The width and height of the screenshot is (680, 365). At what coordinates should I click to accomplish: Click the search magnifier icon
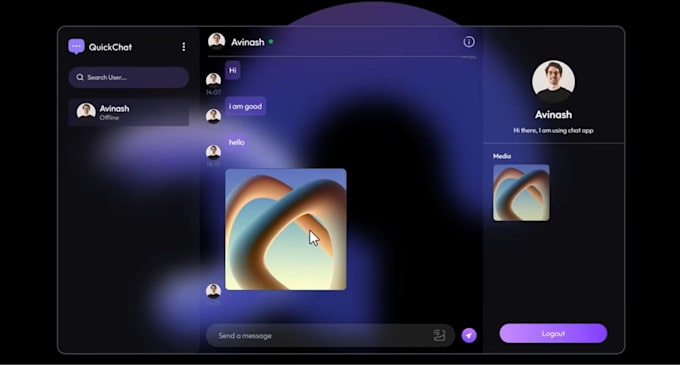(x=80, y=77)
